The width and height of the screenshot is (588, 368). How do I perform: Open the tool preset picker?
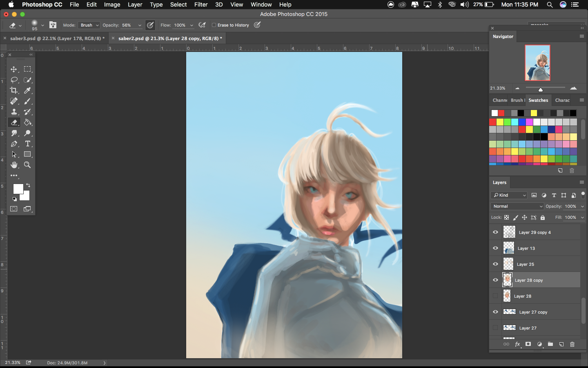[x=15, y=25]
